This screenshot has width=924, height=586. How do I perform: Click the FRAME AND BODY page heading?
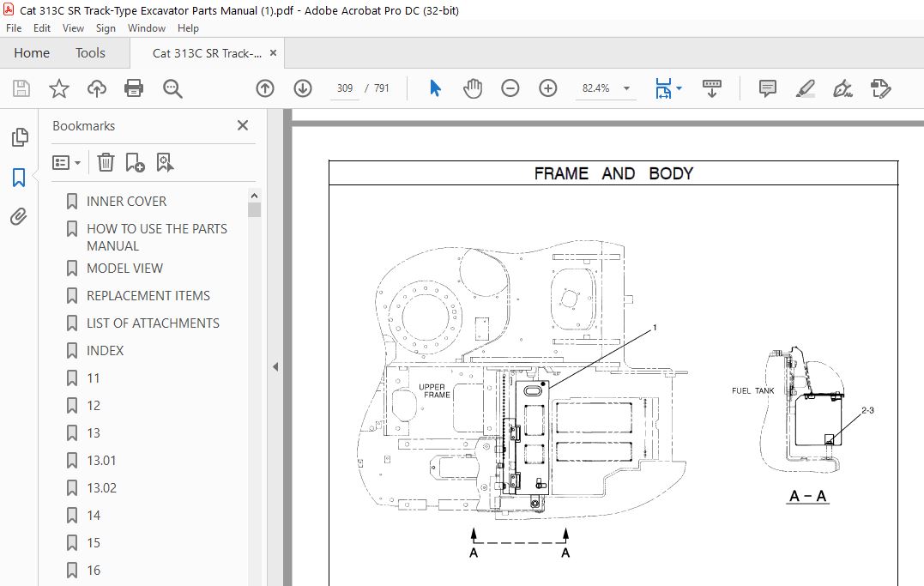(613, 173)
